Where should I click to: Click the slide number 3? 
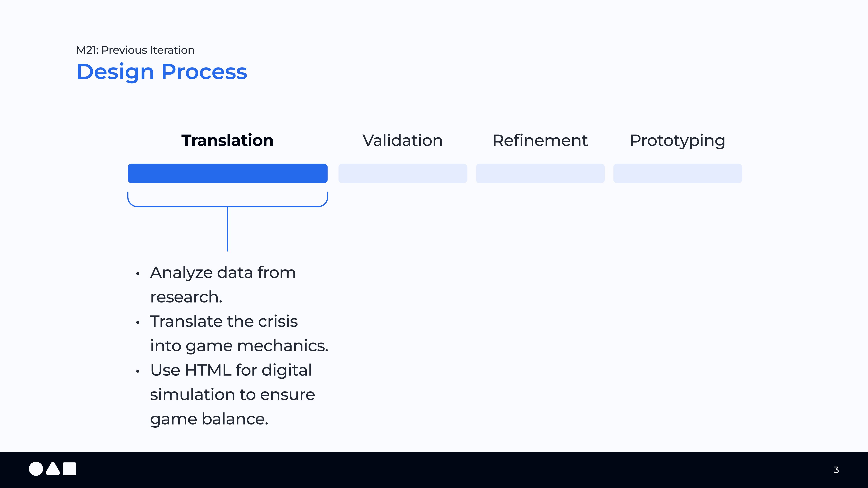pyautogui.click(x=836, y=470)
